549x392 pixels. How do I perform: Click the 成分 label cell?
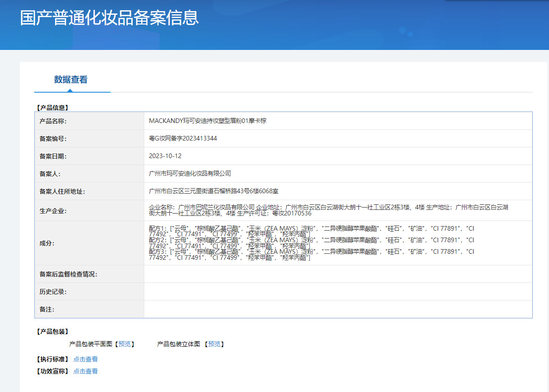click(89, 243)
